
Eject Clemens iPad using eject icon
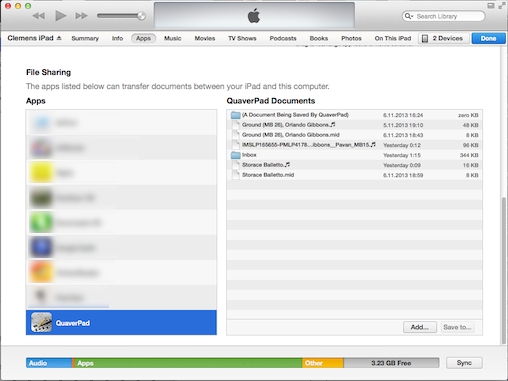[x=59, y=38]
